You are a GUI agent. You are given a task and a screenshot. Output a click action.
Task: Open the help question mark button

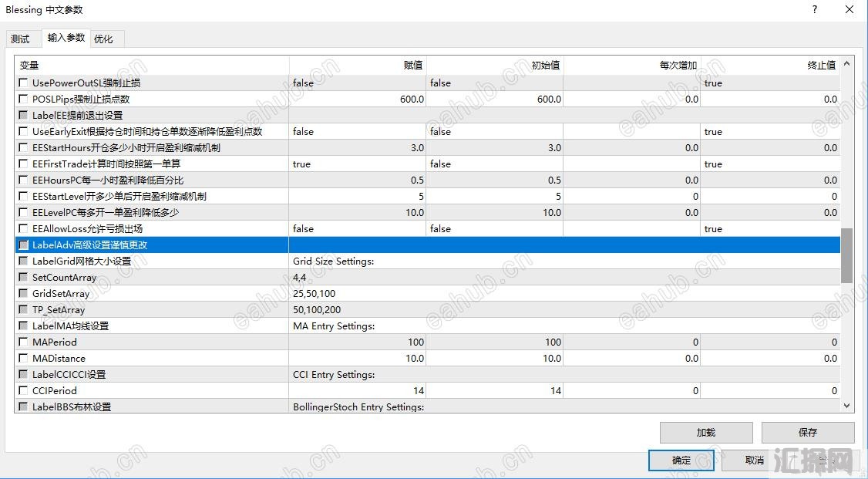point(815,10)
